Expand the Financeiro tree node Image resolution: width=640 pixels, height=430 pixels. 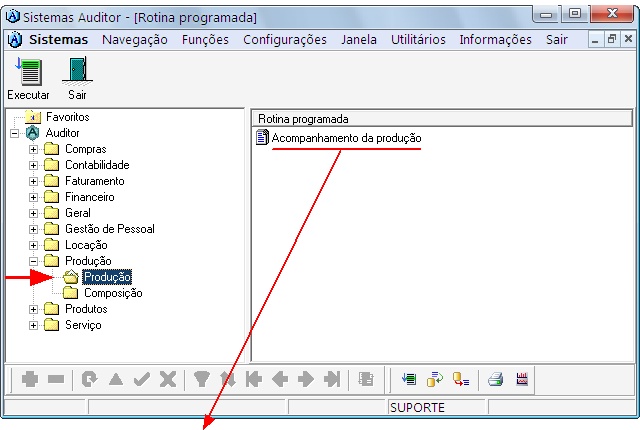[33, 197]
